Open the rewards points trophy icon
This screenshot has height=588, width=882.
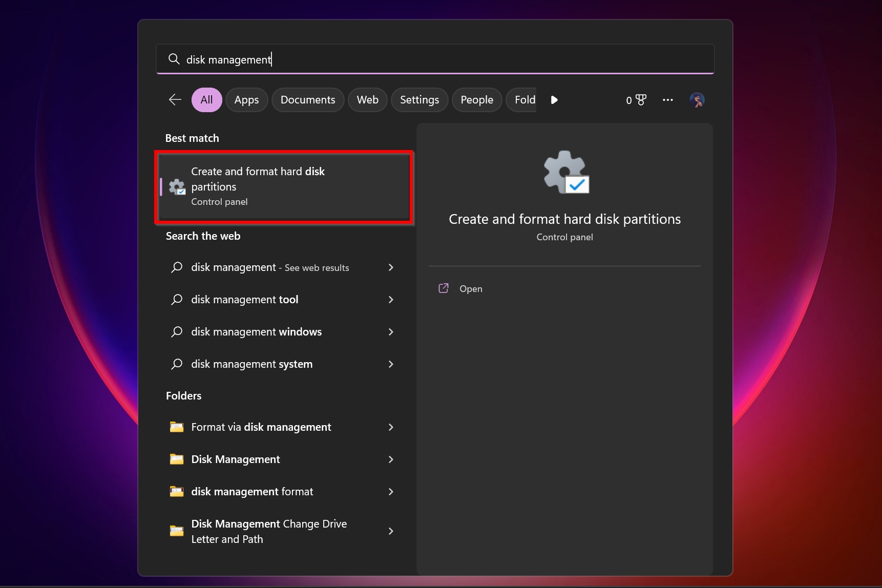pos(636,100)
